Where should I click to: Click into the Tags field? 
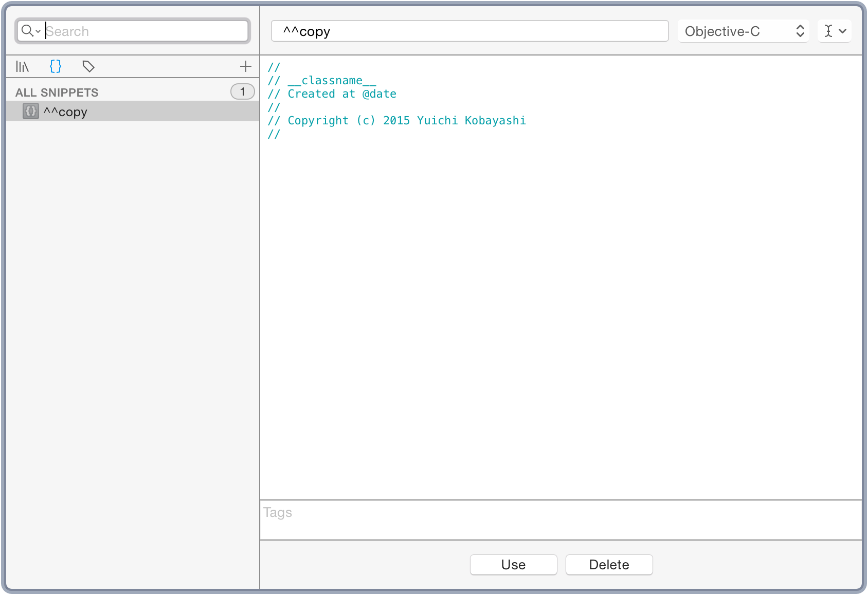pos(560,519)
